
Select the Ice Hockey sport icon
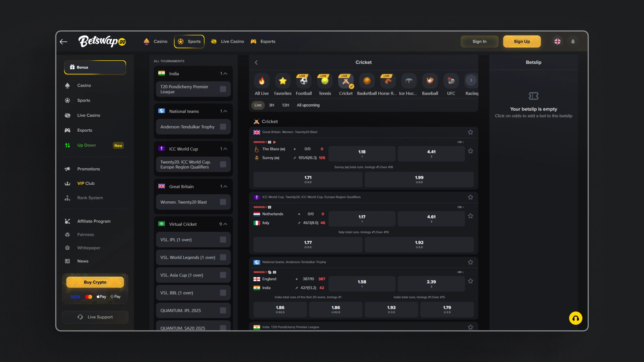pos(409,81)
